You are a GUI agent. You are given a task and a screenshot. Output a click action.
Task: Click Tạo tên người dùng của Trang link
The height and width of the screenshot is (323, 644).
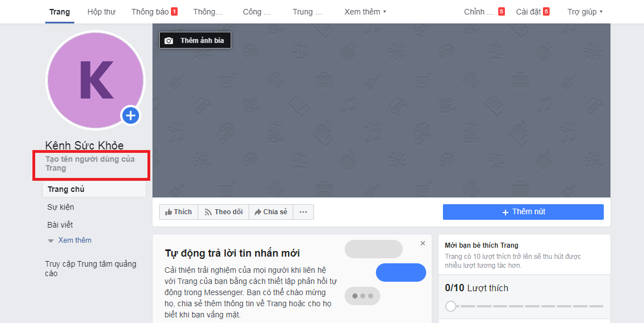click(90, 163)
